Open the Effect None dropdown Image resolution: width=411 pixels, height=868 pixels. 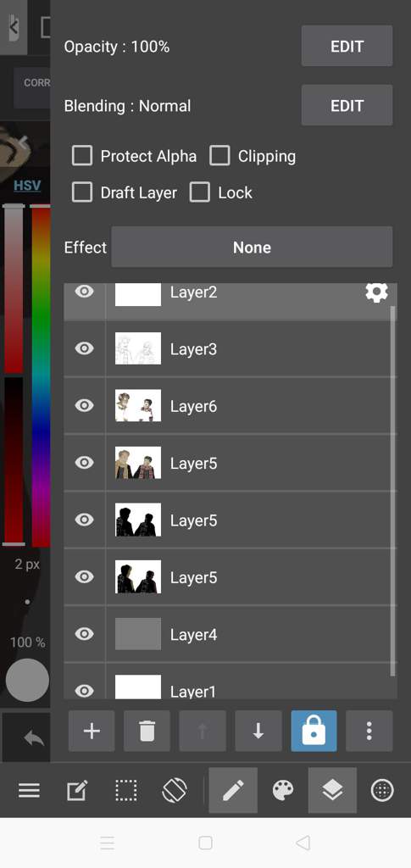252,247
